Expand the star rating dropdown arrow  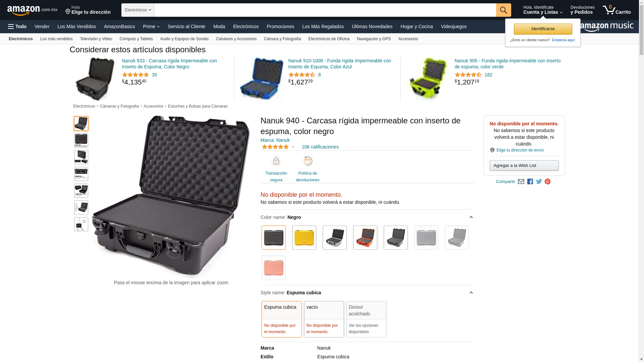293,147
